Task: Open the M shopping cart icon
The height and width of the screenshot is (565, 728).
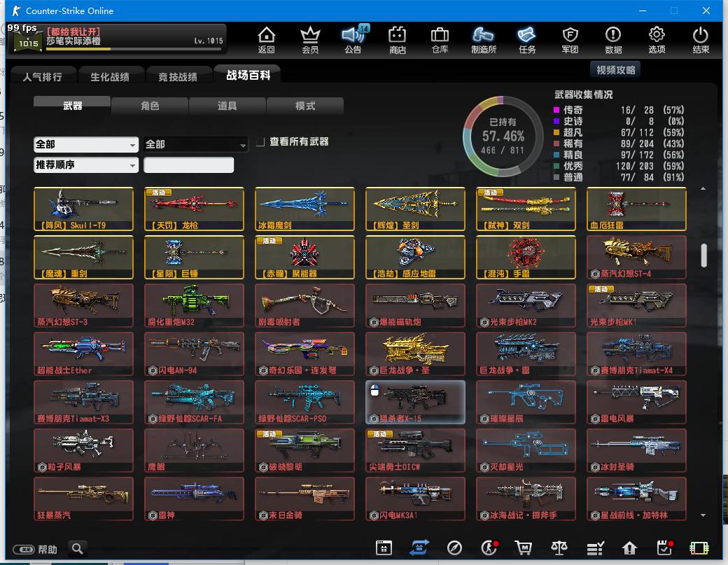Action: click(x=524, y=548)
